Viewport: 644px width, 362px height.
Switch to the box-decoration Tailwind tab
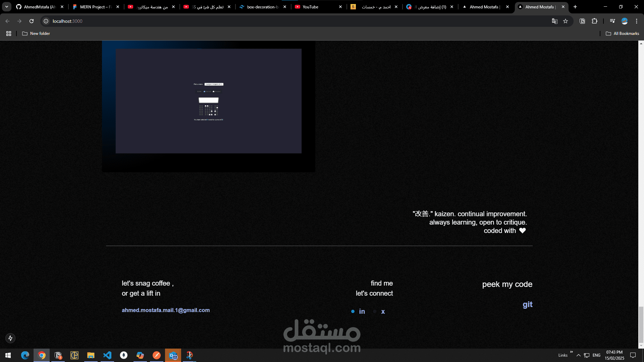(x=263, y=7)
